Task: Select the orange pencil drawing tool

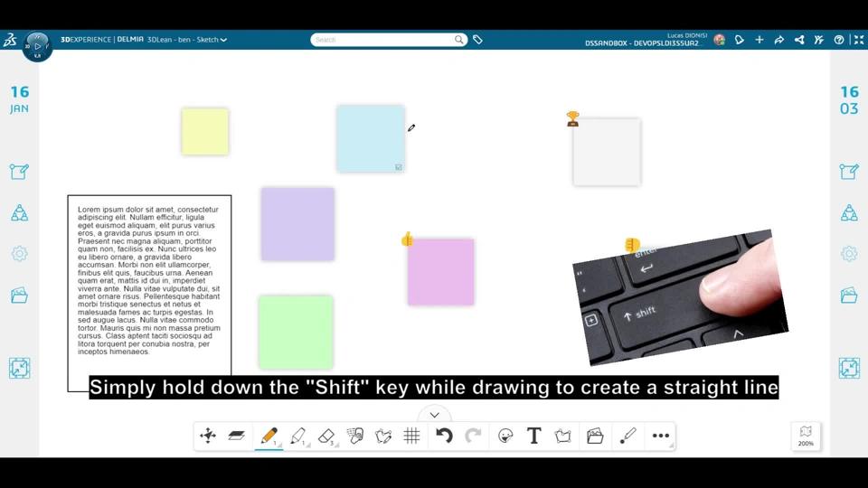Action: pyautogui.click(x=269, y=436)
